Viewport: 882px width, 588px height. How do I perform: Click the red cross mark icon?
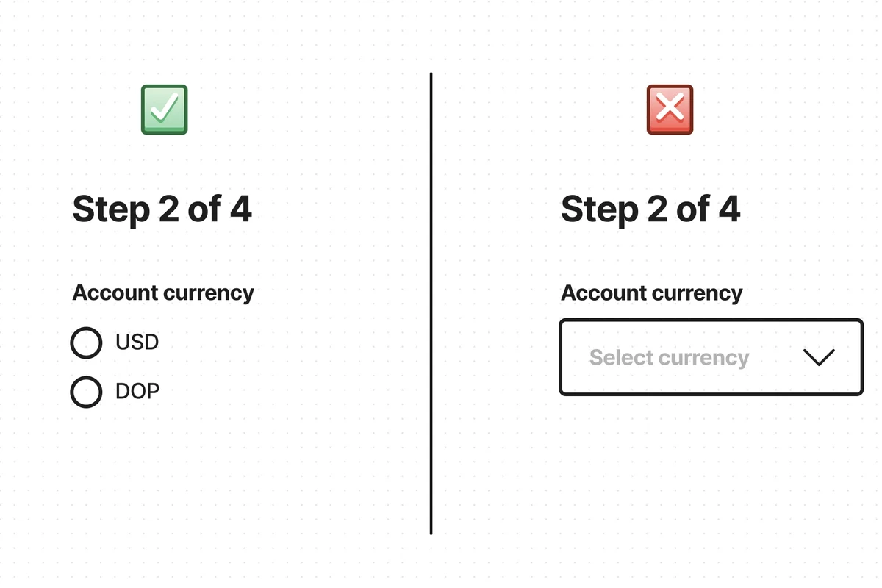670,110
